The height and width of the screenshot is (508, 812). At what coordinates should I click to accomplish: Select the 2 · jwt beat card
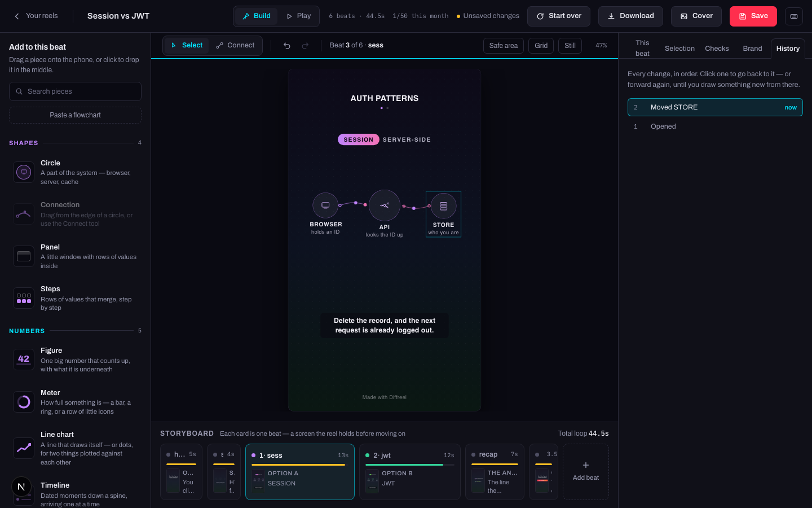410,472
